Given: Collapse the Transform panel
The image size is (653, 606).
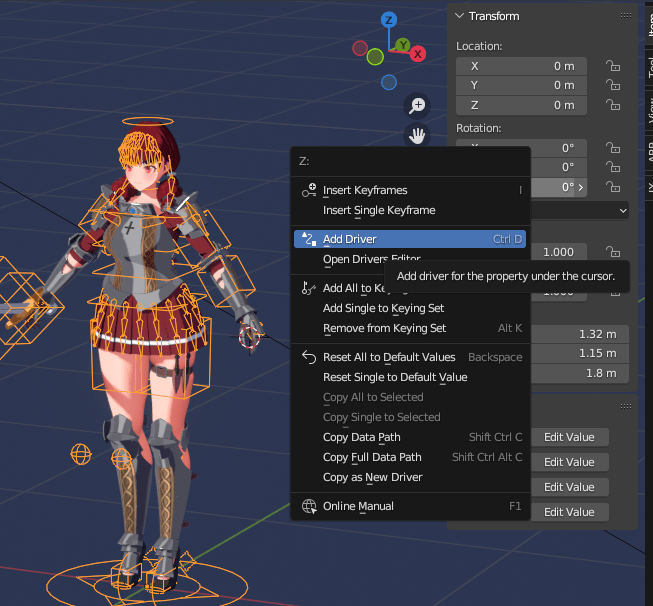Looking at the screenshot, I should (x=460, y=16).
